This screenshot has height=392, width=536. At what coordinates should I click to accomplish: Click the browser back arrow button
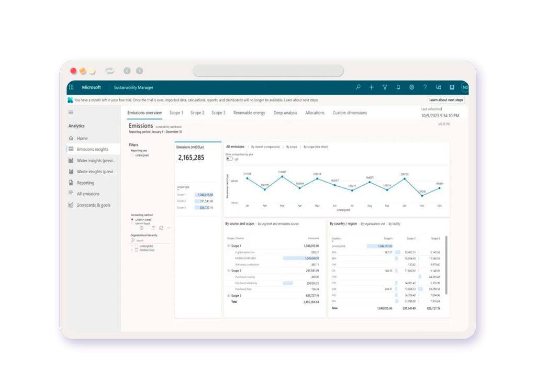point(127,71)
